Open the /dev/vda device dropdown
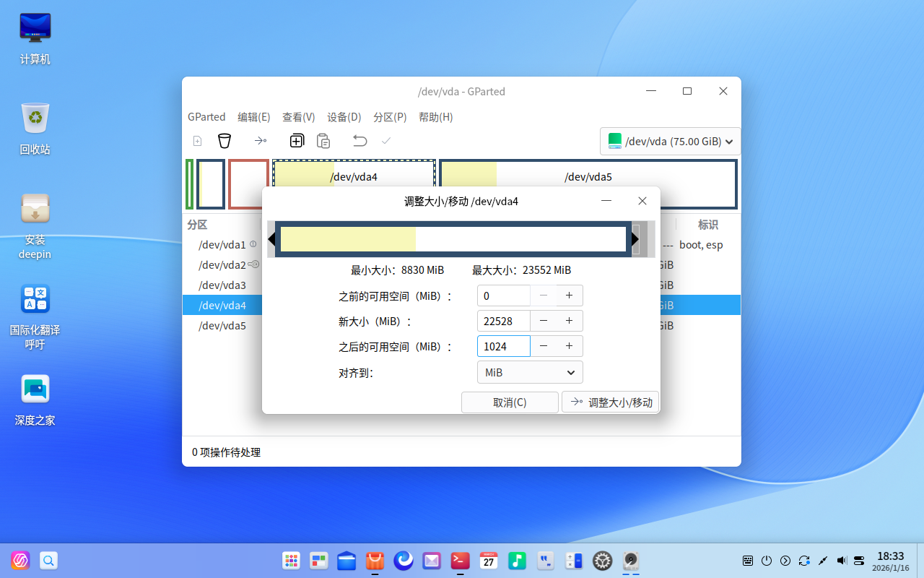This screenshot has height=578, width=924. pos(670,141)
